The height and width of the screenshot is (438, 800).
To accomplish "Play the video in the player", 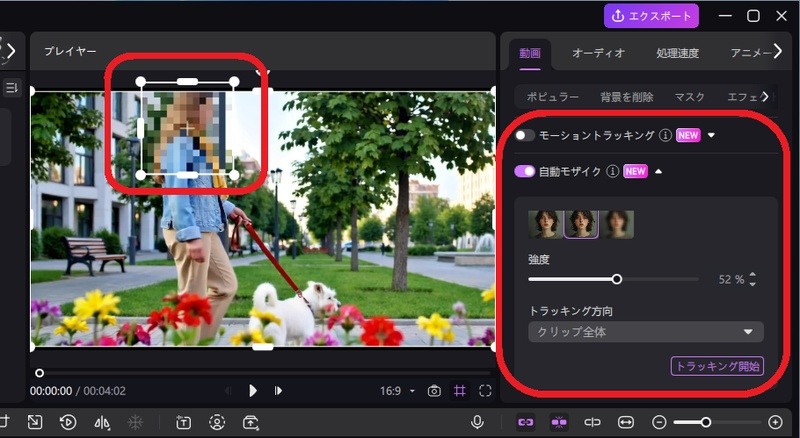I will pyautogui.click(x=253, y=391).
